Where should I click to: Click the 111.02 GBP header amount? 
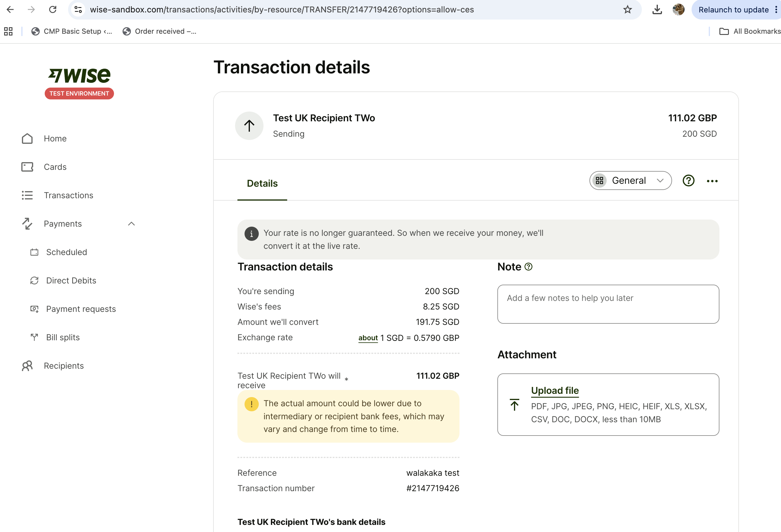click(x=692, y=118)
